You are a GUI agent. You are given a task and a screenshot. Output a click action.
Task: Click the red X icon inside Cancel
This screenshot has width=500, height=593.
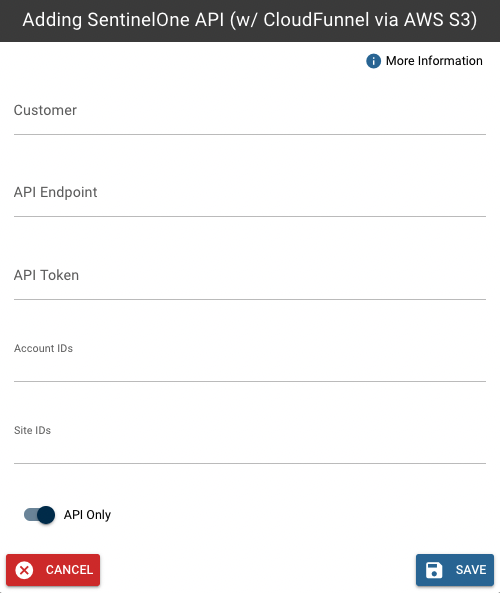coord(24,570)
